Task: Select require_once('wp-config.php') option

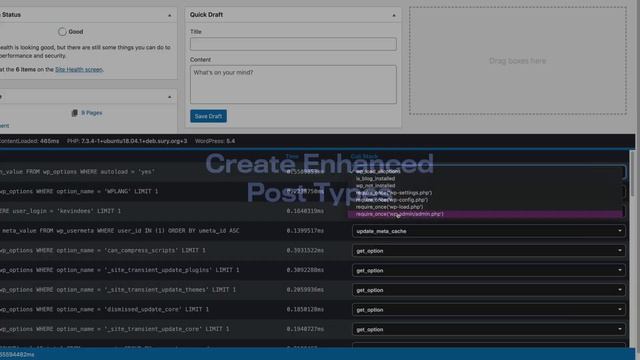Action: click(391, 200)
